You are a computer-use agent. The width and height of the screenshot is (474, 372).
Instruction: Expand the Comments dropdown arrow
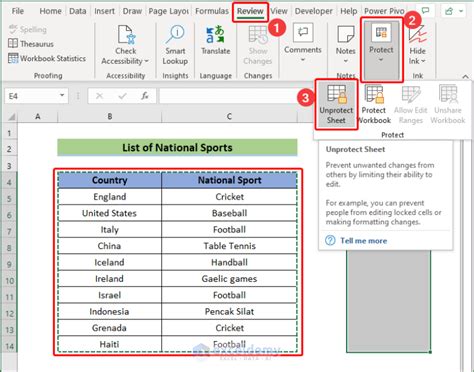click(x=303, y=60)
